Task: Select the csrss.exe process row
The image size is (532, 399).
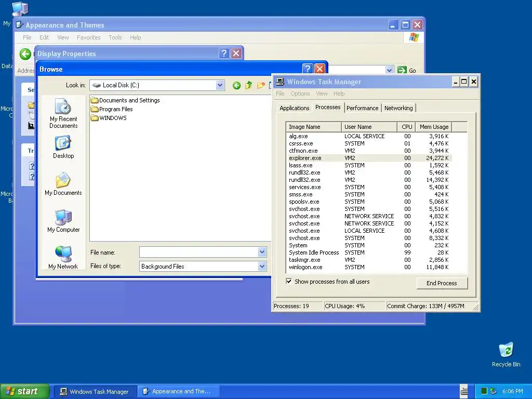Action: click(x=369, y=143)
